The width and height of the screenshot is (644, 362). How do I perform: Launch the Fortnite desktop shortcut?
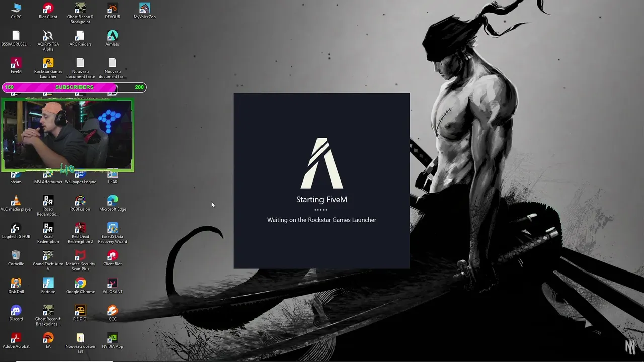[x=48, y=286]
